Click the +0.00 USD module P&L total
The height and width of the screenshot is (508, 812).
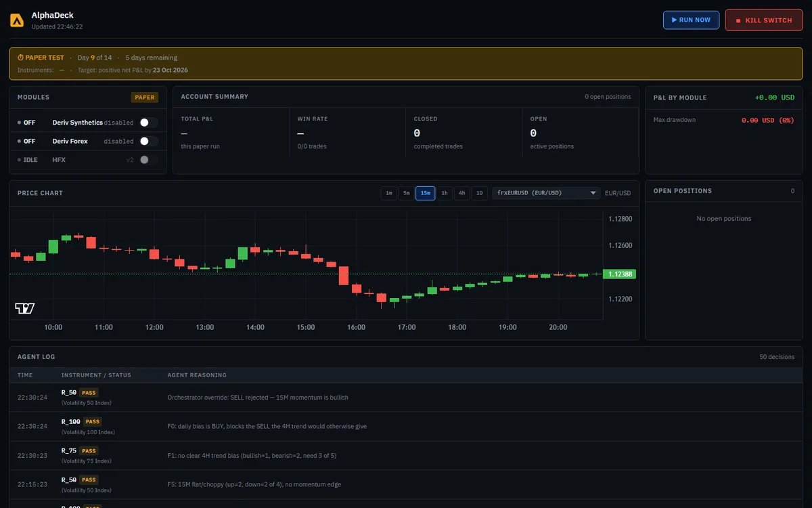click(775, 98)
